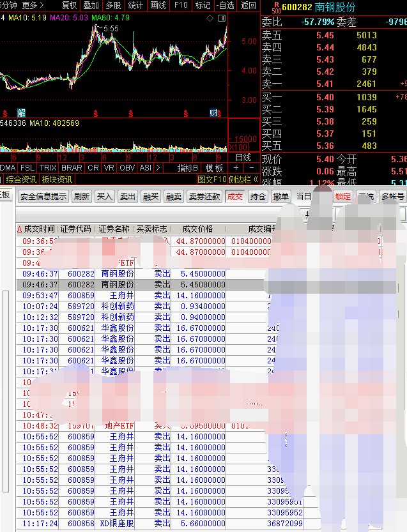Viewport: 407px width, 532px height.
Task: Select the 11:17:24 XD银座股 trade row
Action: coord(206,524)
